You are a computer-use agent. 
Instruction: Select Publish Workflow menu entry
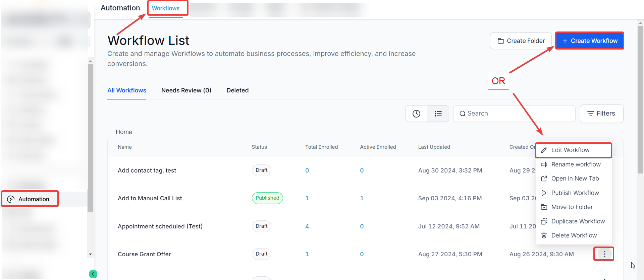point(575,193)
